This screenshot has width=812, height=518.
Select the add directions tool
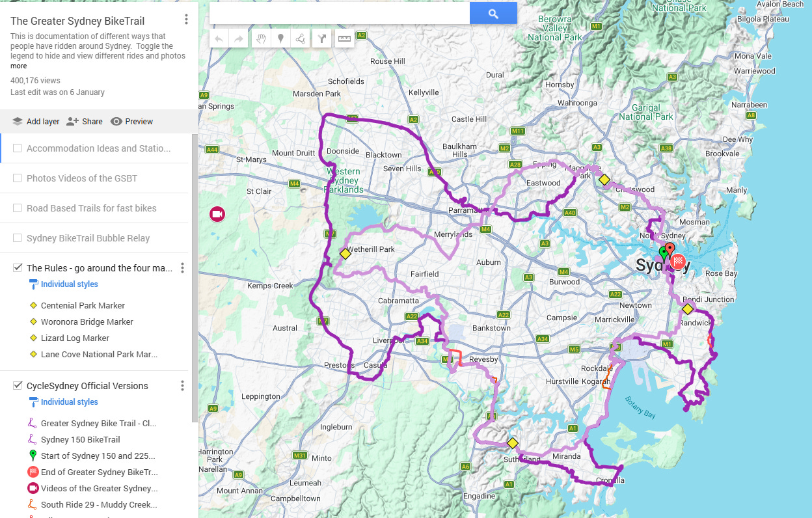322,39
